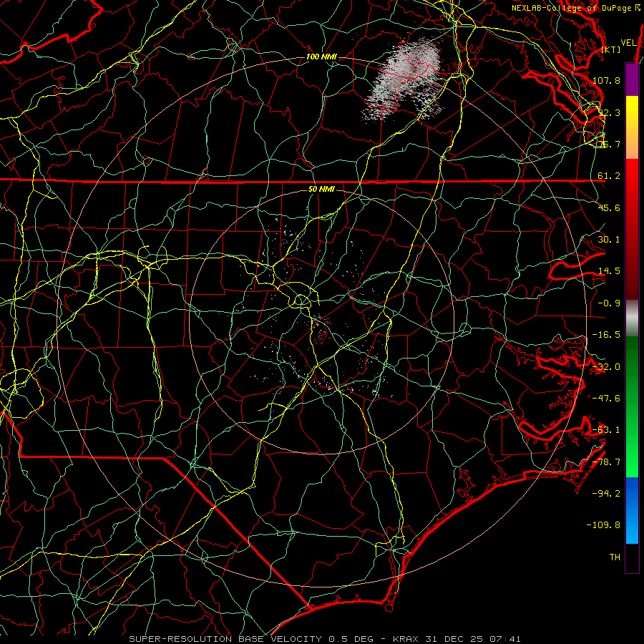Select the 30.1 velocity scale value
The height and width of the screenshot is (644, 644).
(x=609, y=240)
